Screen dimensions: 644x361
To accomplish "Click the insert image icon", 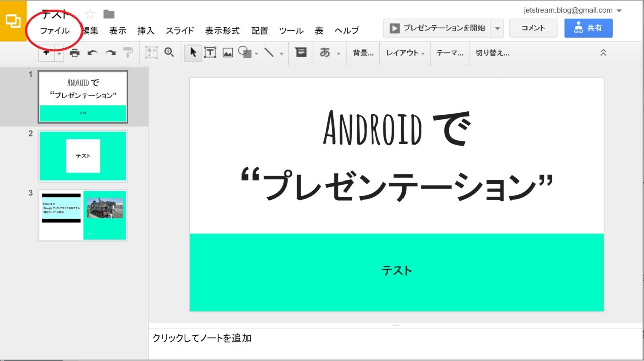I will [228, 53].
